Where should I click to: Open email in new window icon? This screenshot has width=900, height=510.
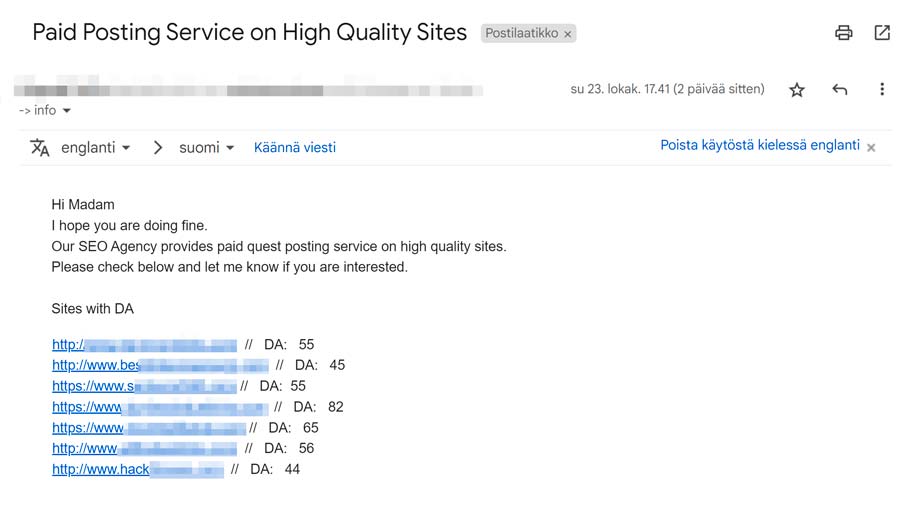pyautogui.click(x=882, y=33)
